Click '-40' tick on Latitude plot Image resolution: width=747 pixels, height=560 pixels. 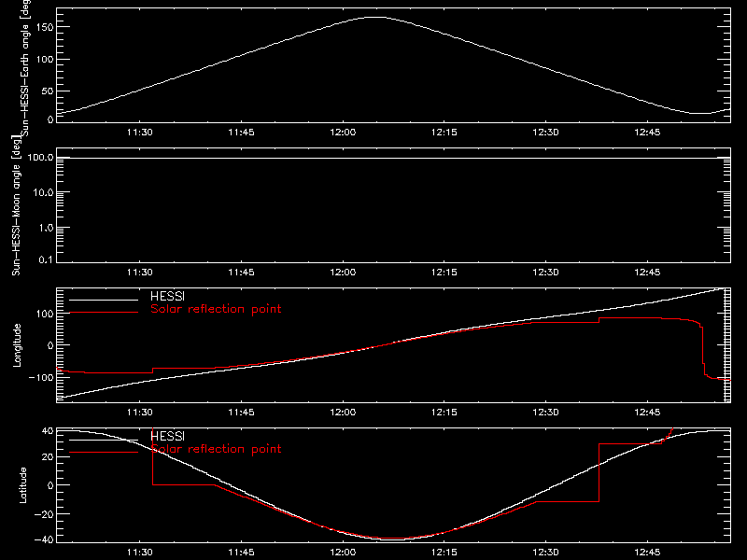44,540
